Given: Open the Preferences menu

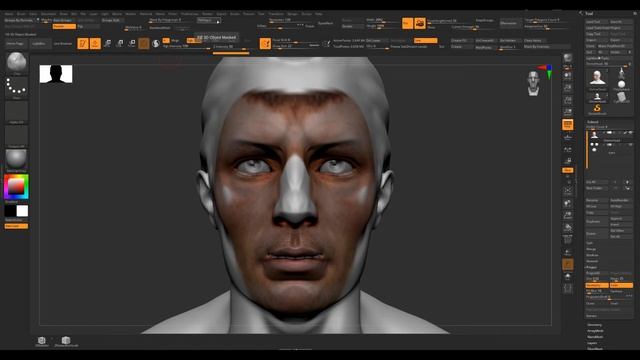Looking at the screenshot, I should pos(190,13).
